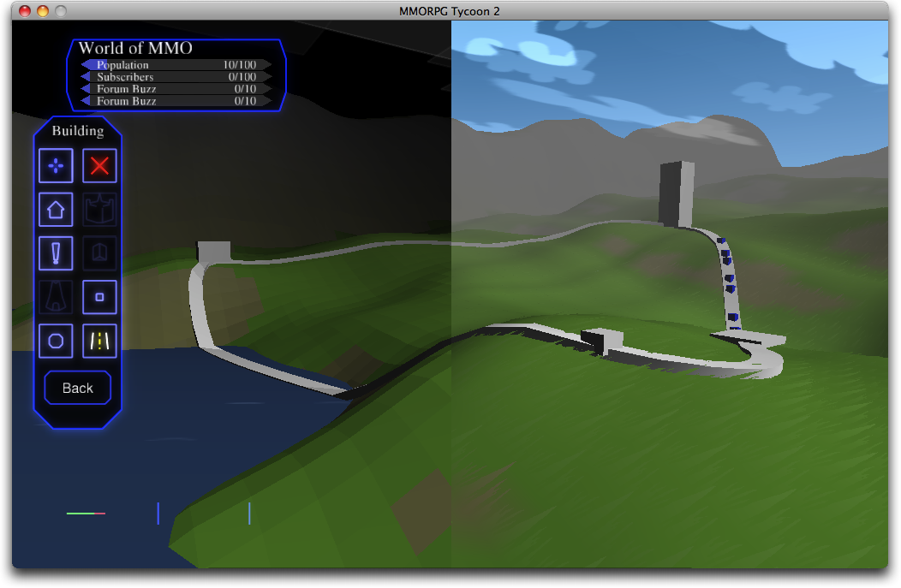
Task: Click the Building panel heading
Action: click(x=78, y=131)
